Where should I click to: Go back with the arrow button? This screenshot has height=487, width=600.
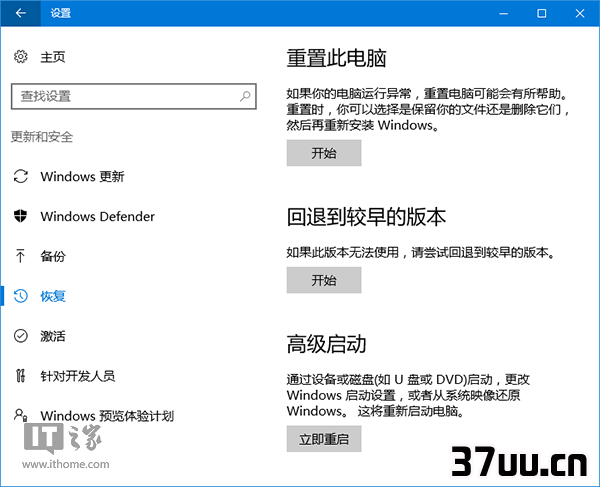click(21, 13)
